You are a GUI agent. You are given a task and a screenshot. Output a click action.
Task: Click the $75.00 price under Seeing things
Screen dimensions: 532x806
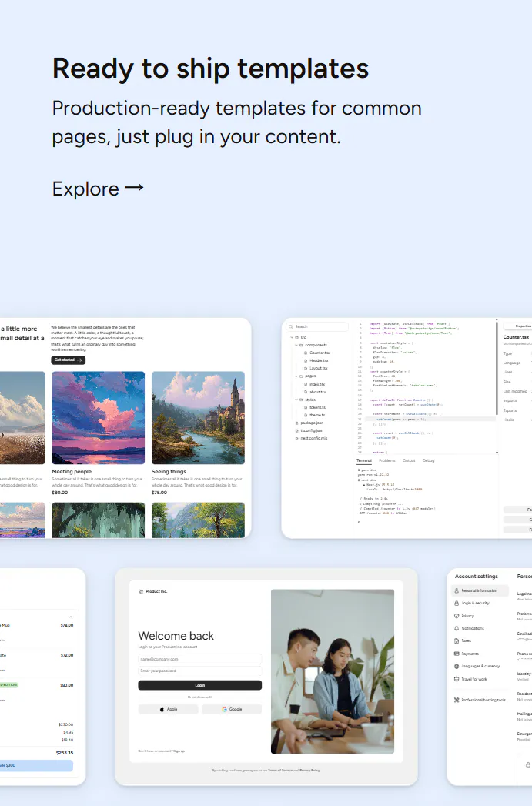pos(159,493)
